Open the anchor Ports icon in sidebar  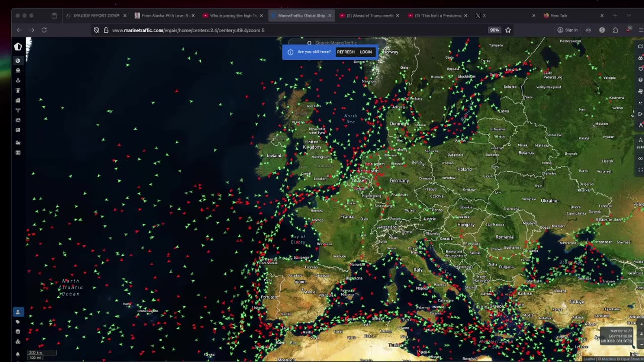pos(18,80)
